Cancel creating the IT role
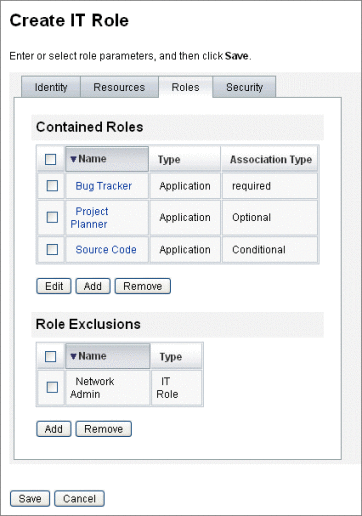 pyautogui.click(x=79, y=499)
